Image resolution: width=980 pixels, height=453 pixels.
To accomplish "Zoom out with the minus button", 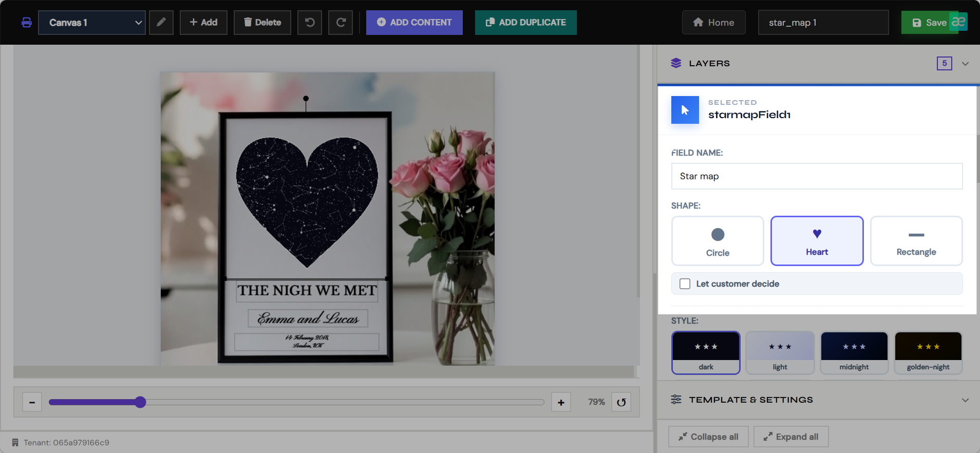I will (32, 402).
